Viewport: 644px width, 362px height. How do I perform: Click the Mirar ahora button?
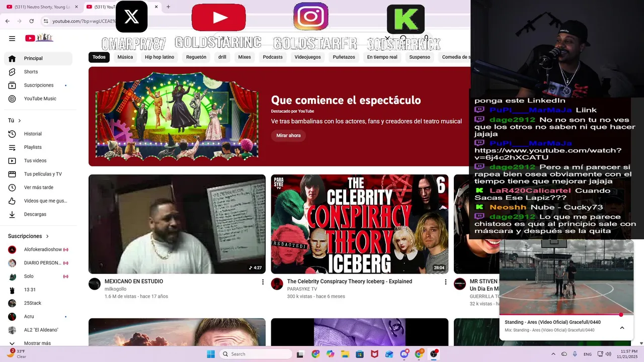tap(288, 136)
